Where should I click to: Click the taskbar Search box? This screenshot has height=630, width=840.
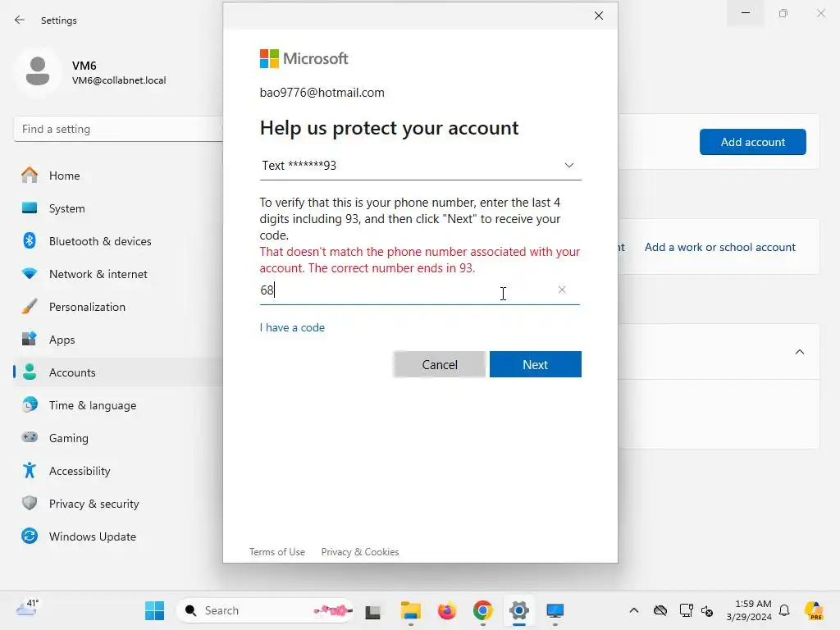click(265, 610)
